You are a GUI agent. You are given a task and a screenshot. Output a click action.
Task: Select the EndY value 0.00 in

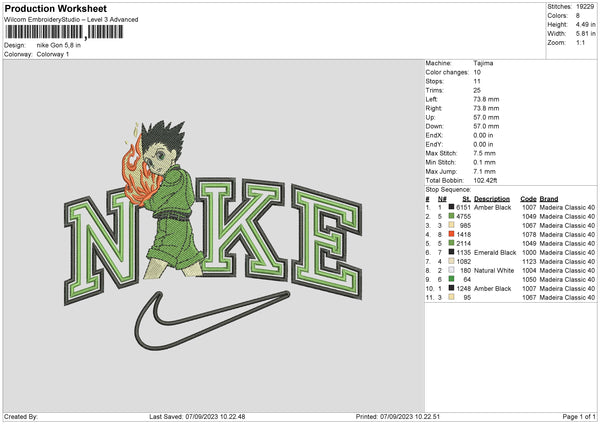(483, 144)
